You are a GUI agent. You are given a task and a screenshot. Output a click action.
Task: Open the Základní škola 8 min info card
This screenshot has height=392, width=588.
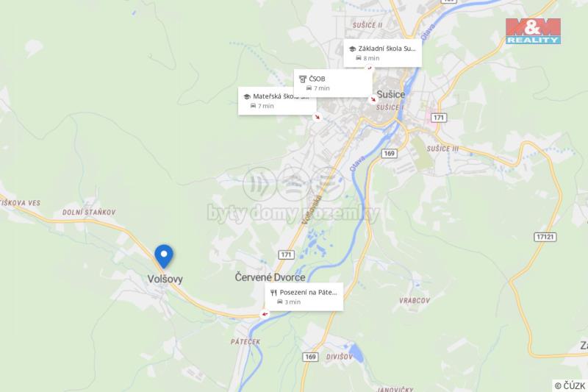(x=382, y=53)
